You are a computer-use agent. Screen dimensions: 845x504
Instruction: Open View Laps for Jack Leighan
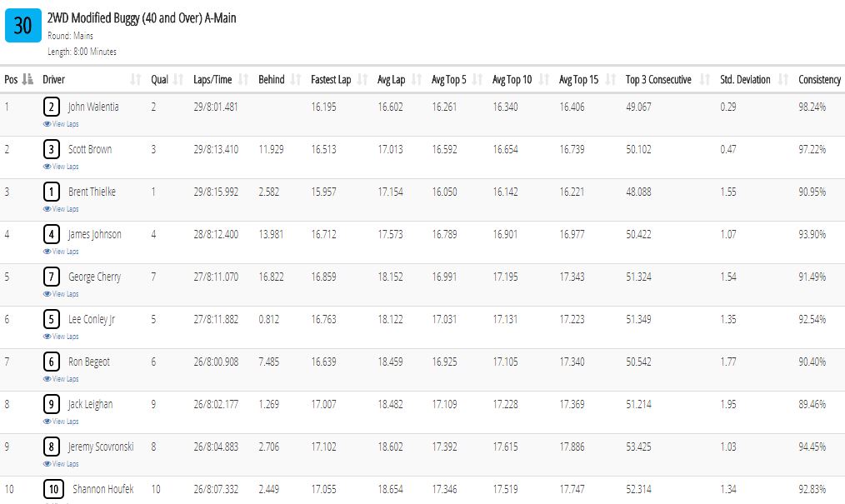(61, 422)
